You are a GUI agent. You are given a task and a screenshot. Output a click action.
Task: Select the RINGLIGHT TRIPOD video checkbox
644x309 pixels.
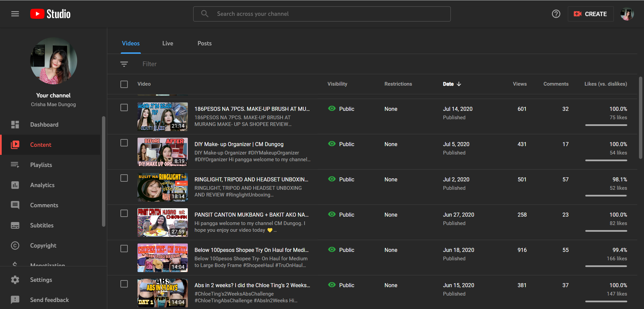tap(124, 178)
